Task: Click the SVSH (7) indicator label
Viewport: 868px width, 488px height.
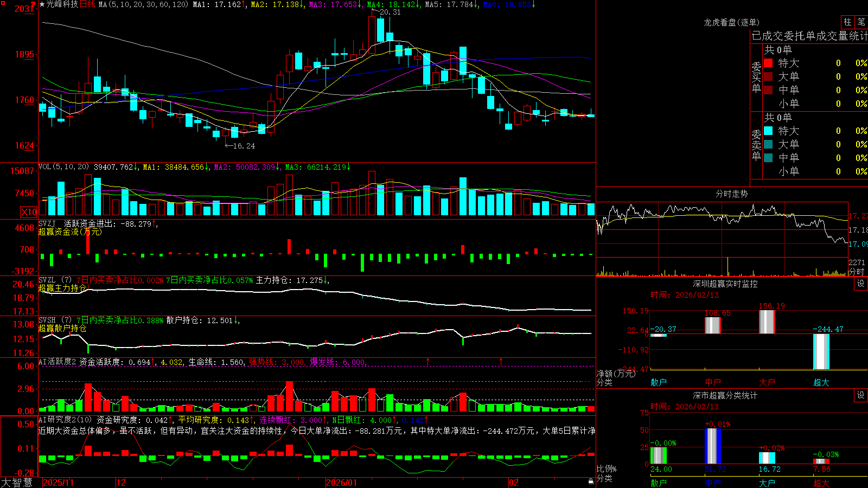Action: 55,320
